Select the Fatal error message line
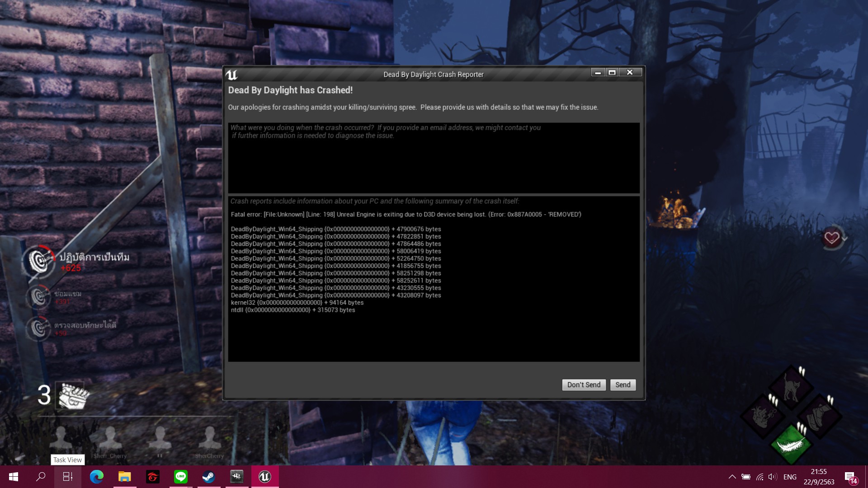 [406, 214]
